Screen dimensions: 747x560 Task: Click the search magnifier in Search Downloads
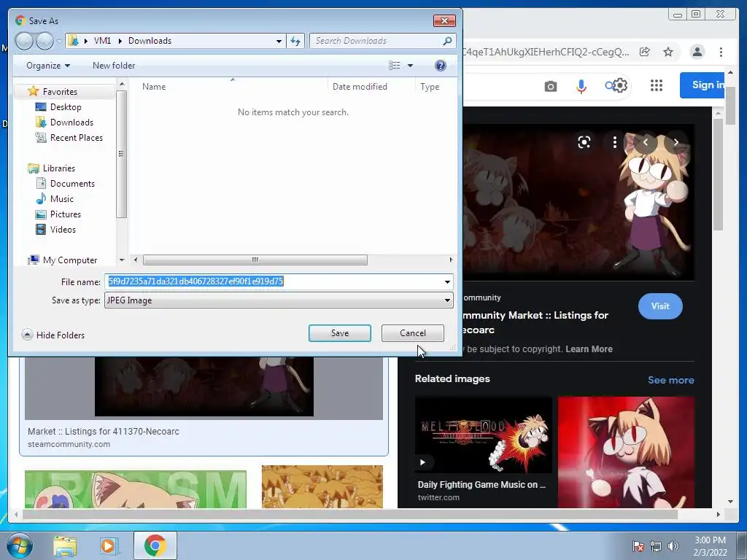pyautogui.click(x=447, y=41)
